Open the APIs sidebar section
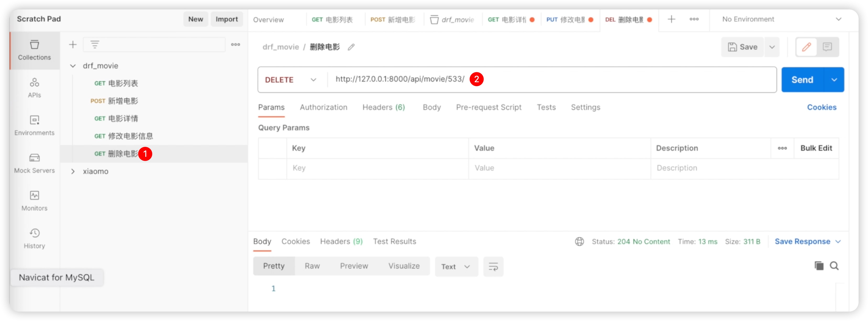Screen dimensions: 868x321 coord(34,88)
